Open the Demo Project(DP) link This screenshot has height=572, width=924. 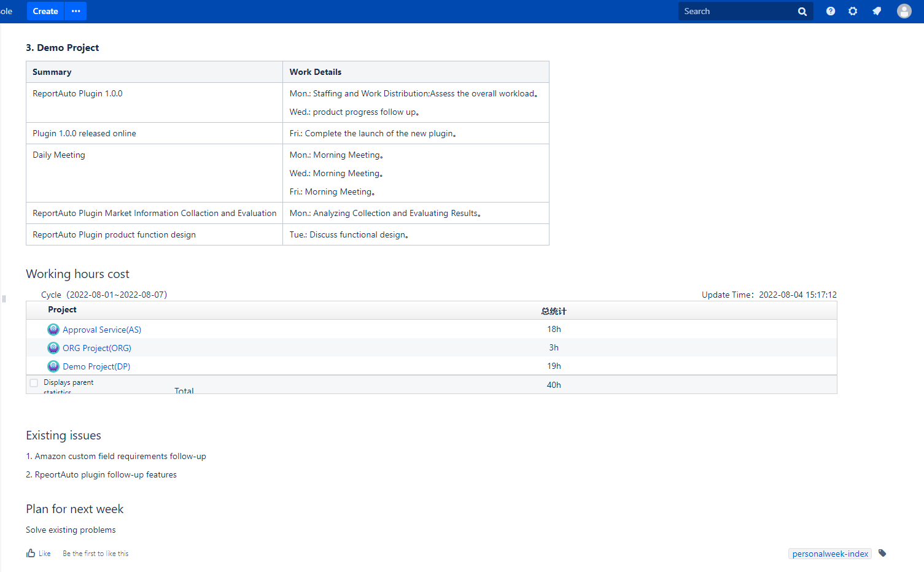point(96,366)
